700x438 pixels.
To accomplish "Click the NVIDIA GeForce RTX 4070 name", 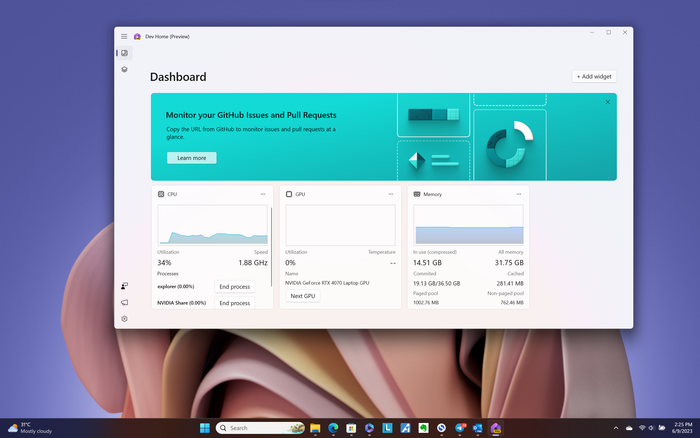I will (x=327, y=283).
